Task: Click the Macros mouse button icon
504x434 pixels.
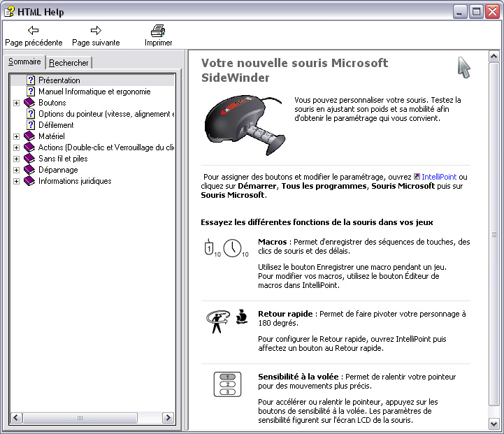Action: [209, 247]
